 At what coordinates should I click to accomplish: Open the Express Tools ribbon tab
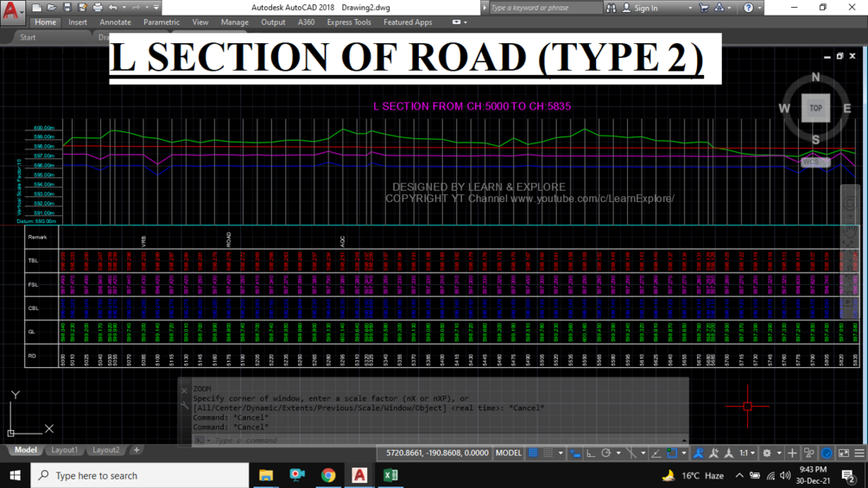349,22
